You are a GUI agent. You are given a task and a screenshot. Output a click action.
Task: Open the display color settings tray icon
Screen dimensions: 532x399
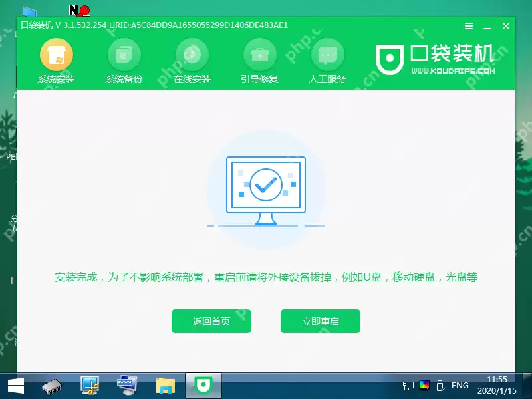[424, 385]
